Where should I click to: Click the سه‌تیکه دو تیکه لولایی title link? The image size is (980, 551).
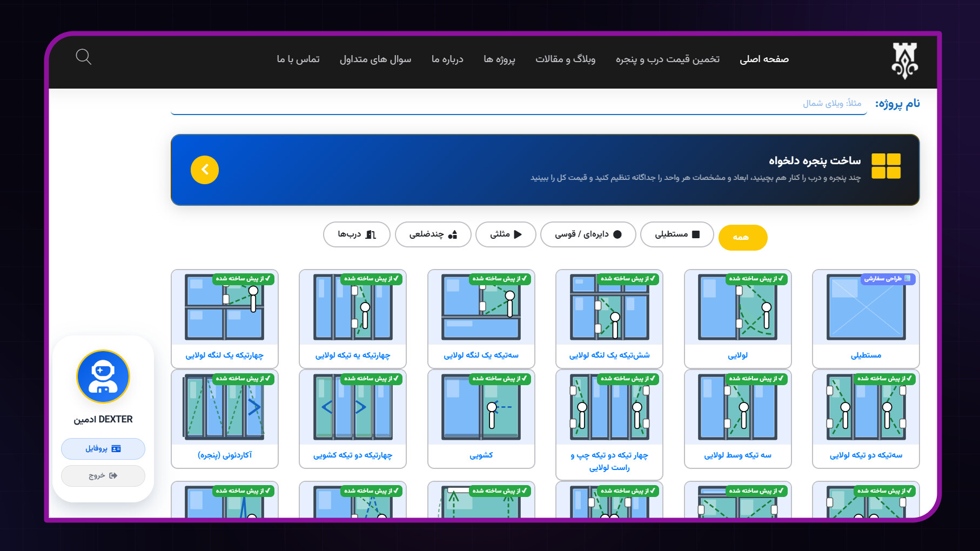point(866,455)
